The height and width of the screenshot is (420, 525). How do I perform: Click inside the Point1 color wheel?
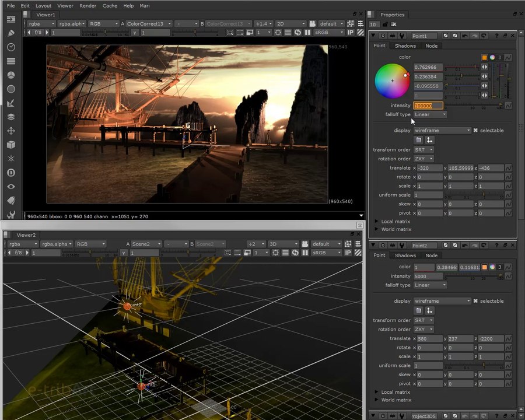393,81
